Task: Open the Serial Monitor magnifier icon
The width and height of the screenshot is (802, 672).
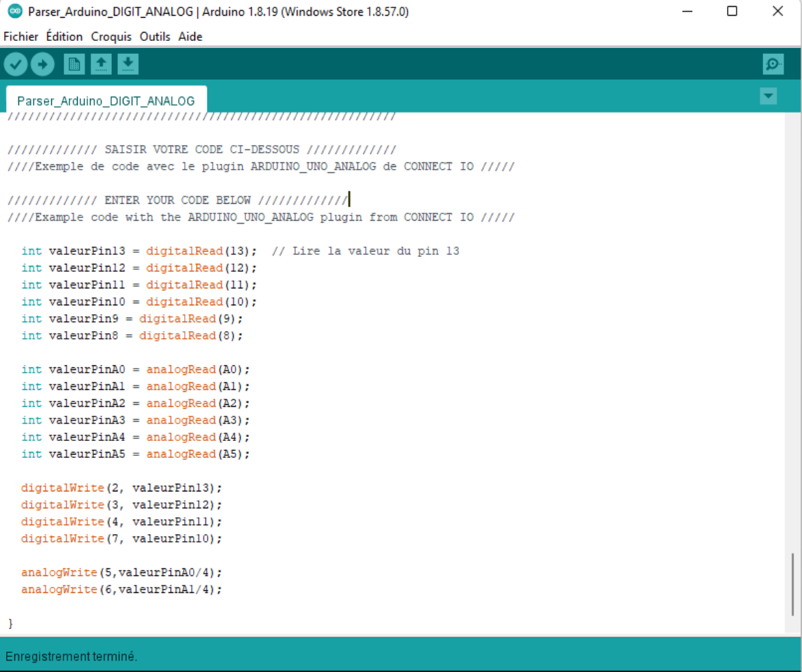Action: point(773,64)
